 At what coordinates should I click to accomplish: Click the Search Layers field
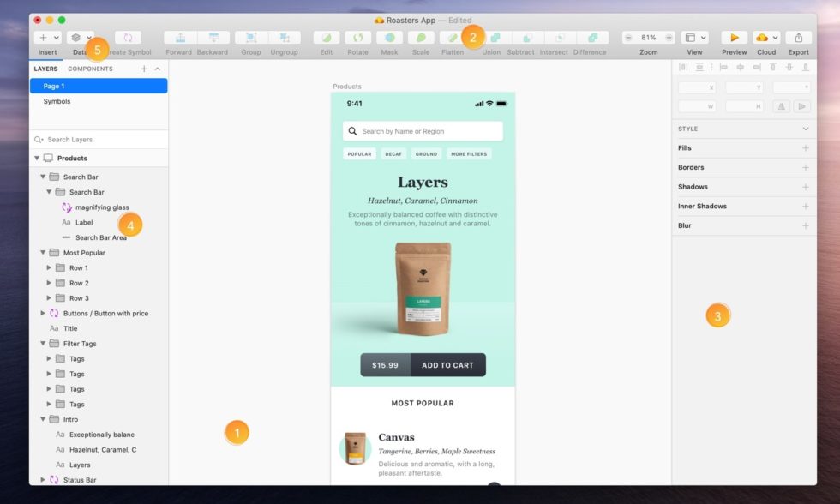[99, 139]
